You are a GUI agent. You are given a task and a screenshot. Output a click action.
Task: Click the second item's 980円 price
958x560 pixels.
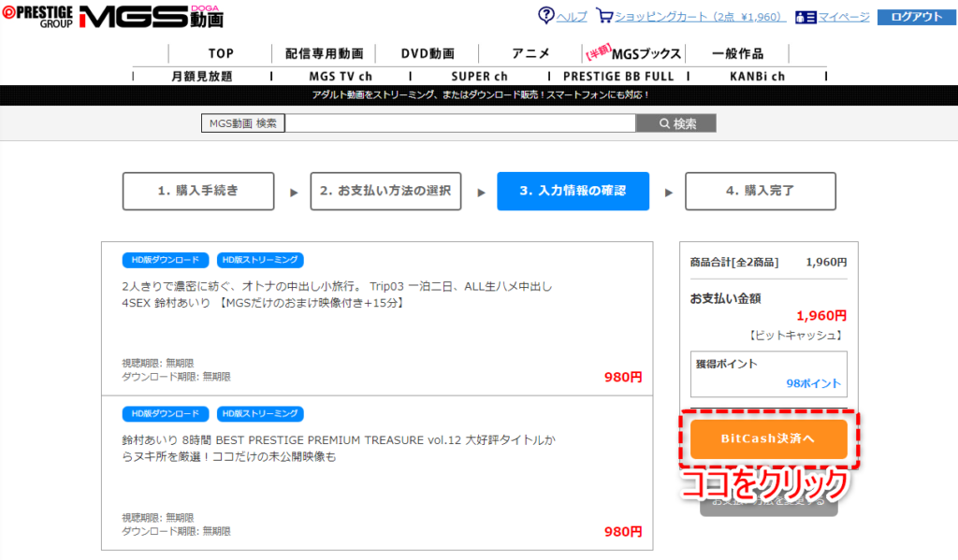tap(623, 532)
